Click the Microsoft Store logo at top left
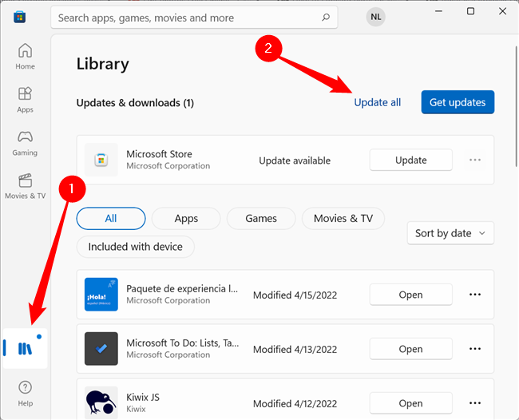The width and height of the screenshot is (519, 420). pos(19,17)
